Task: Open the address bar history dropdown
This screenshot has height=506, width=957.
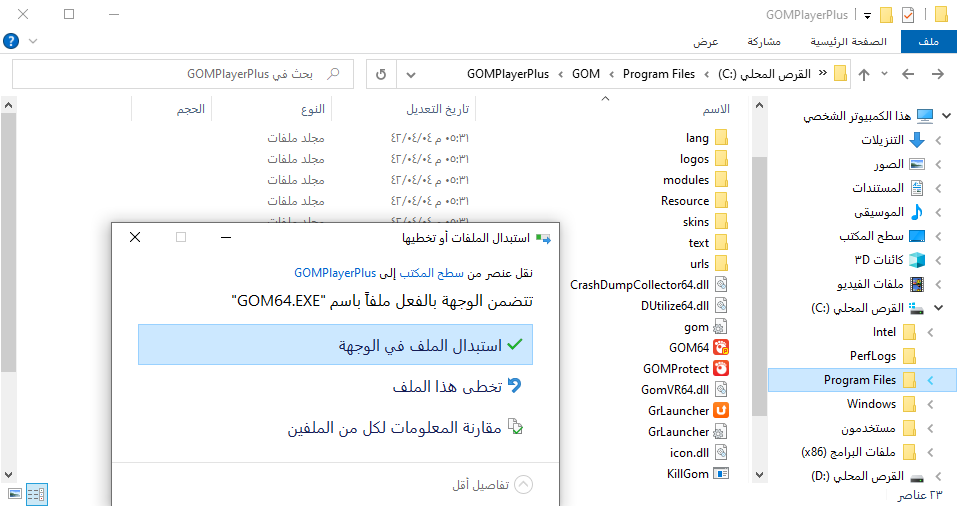Action: [x=411, y=74]
